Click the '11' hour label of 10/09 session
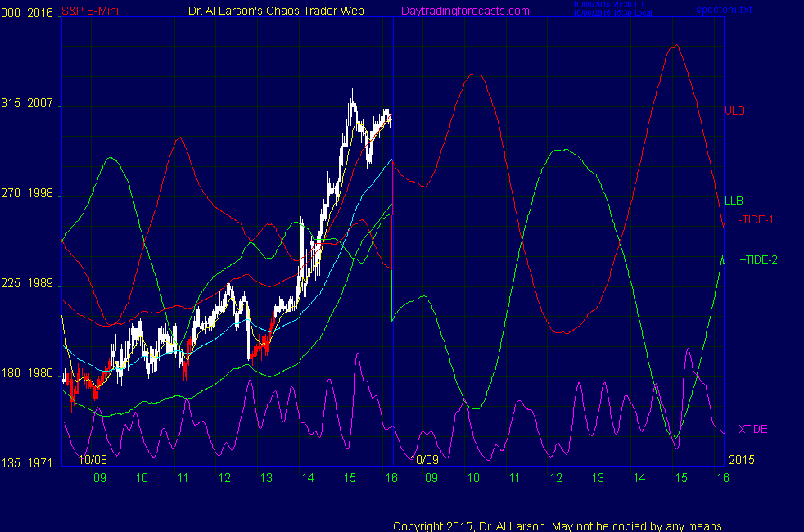 click(515, 478)
